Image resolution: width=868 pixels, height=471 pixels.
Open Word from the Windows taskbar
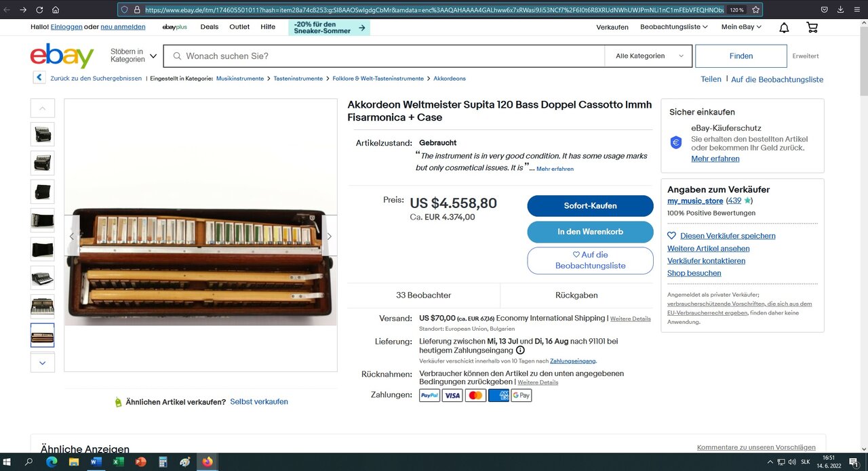(96, 462)
